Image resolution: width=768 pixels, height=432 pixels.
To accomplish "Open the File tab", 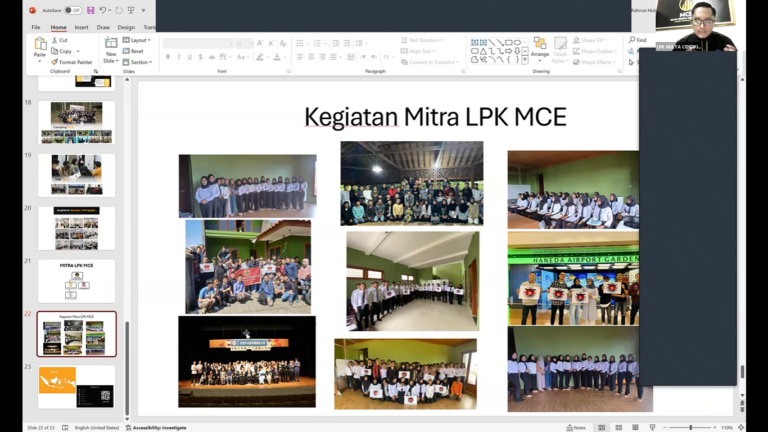I will point(36,27).
